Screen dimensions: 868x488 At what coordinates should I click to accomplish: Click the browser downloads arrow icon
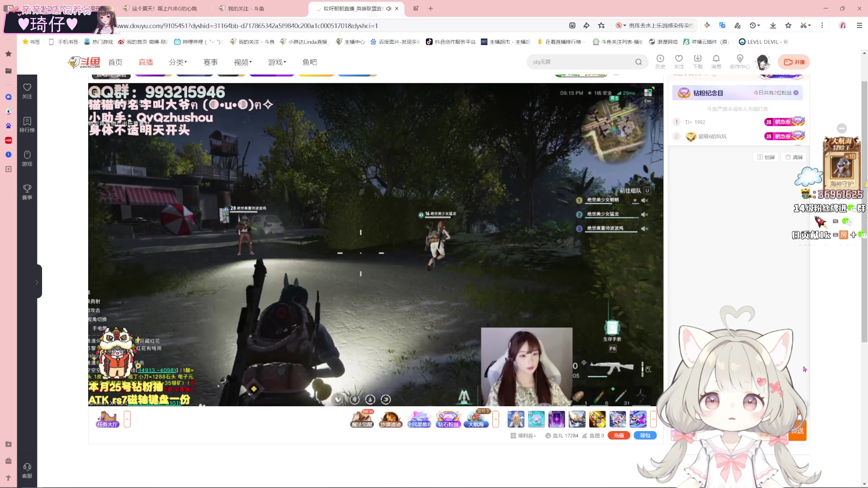click(x=773, y=26)
